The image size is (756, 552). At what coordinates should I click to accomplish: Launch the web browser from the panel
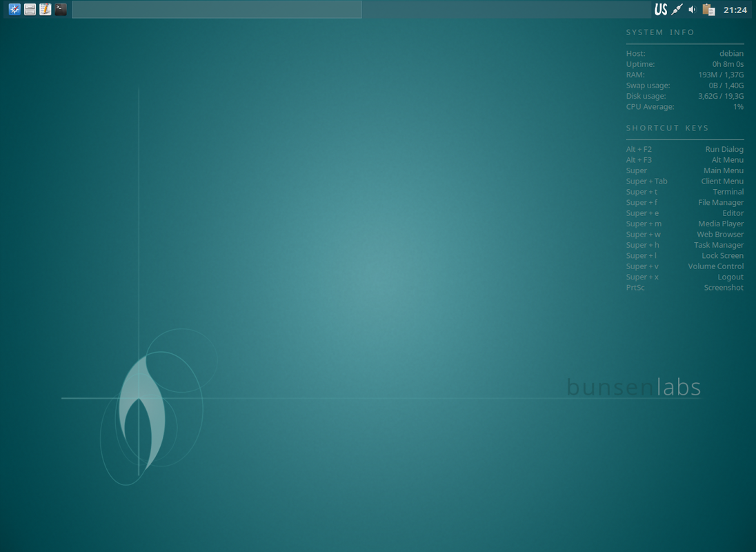click(x=14, y=9)
